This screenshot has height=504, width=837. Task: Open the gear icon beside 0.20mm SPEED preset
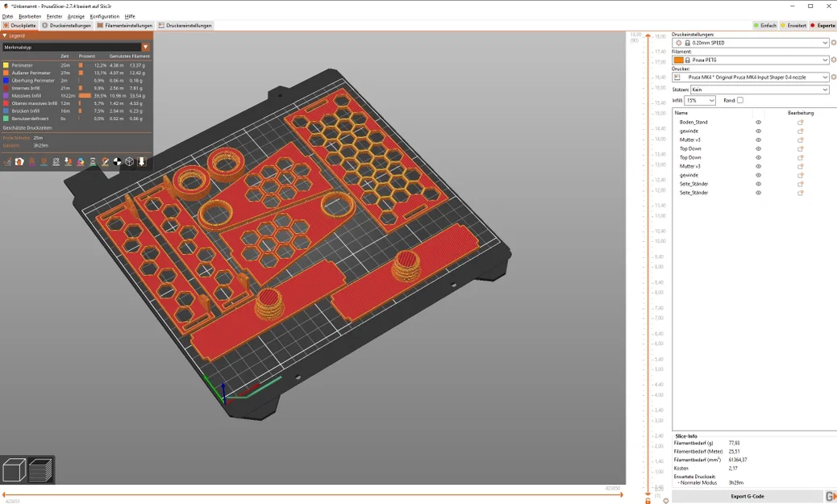(833, 43)
